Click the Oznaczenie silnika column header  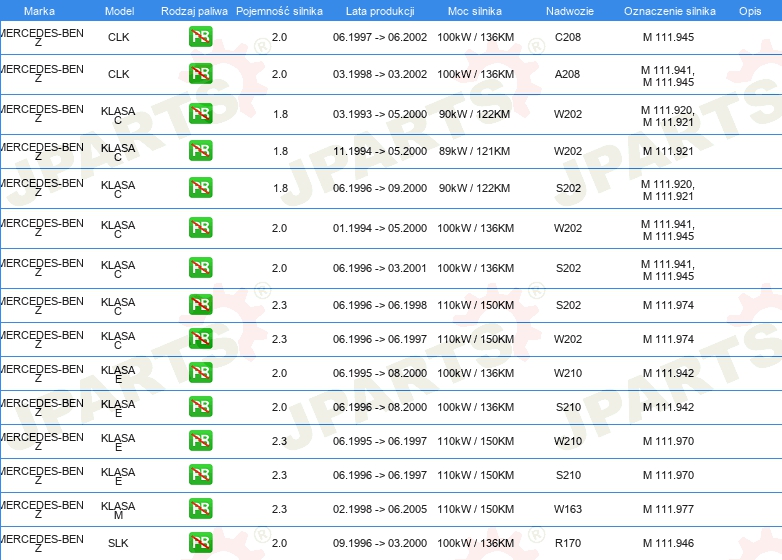(670, 11)
